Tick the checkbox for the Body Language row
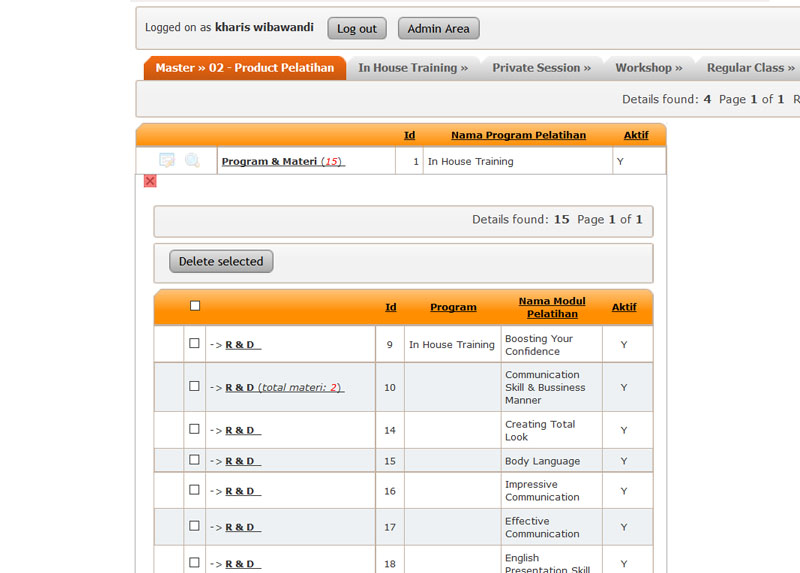Image resolution: width=800 pixels, height=573 pixels. (195, 460)
